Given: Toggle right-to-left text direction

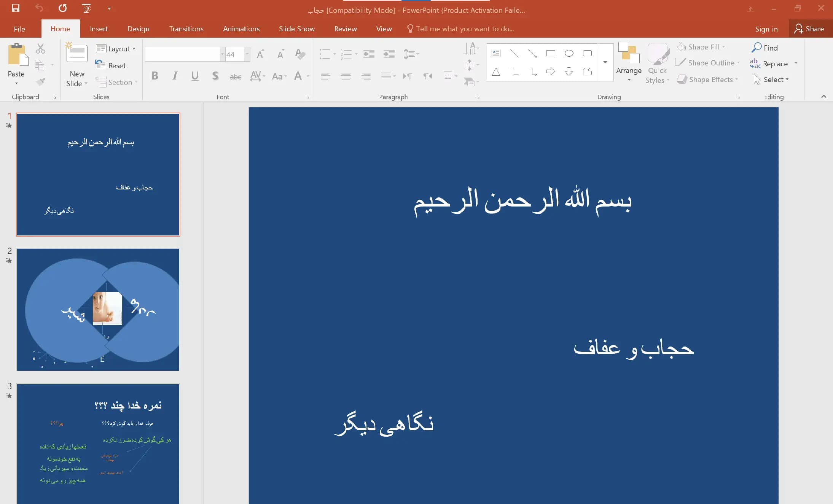Looking at the screenshot, I should pyautogui.click(x=428, y=76).
